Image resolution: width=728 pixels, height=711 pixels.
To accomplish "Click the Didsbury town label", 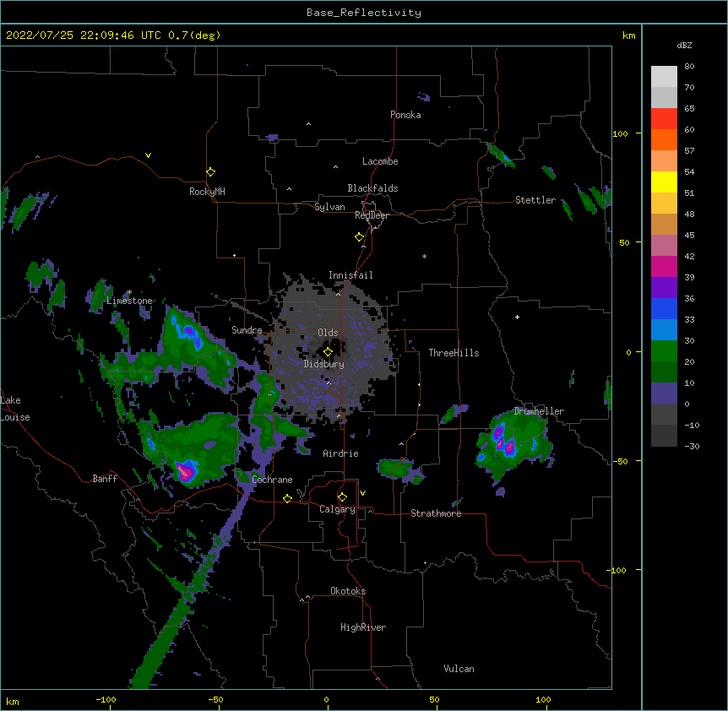I will tap(324, 364).
